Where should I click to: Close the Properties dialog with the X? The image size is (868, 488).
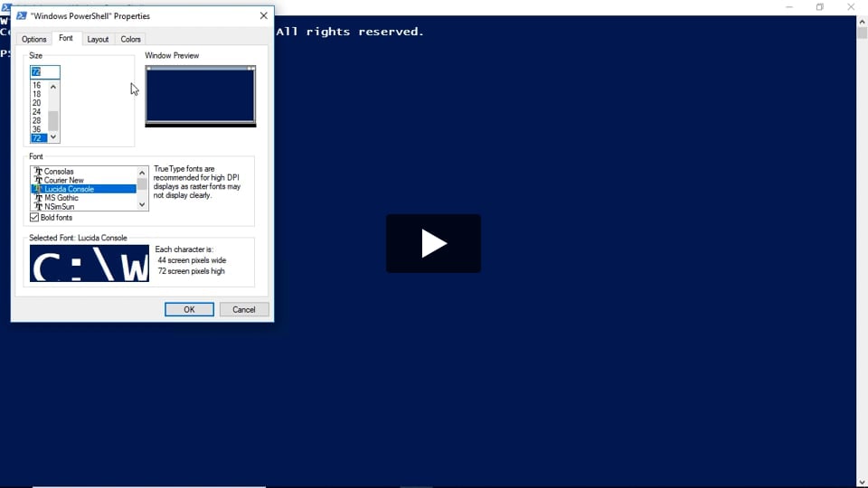(263, 15)
